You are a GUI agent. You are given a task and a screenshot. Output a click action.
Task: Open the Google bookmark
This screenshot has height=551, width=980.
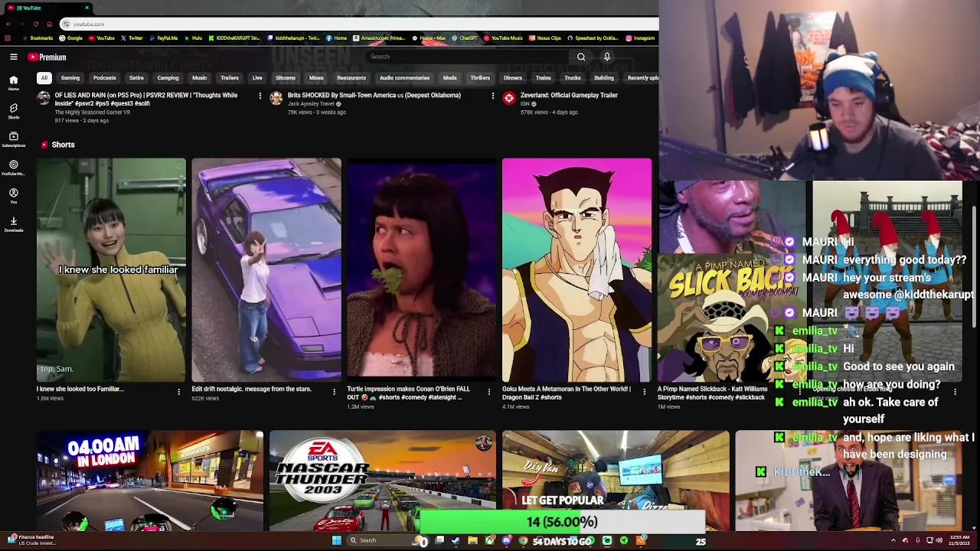click(x=71, y=37)
